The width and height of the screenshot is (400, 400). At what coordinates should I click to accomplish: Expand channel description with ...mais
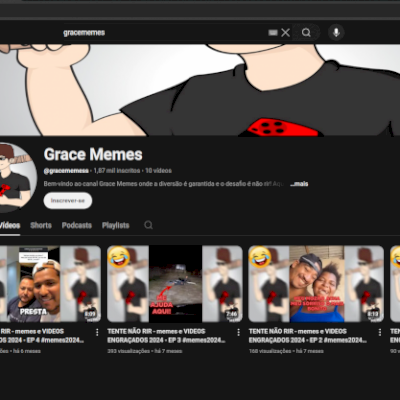pyautogui.click(x=299, y=184)
